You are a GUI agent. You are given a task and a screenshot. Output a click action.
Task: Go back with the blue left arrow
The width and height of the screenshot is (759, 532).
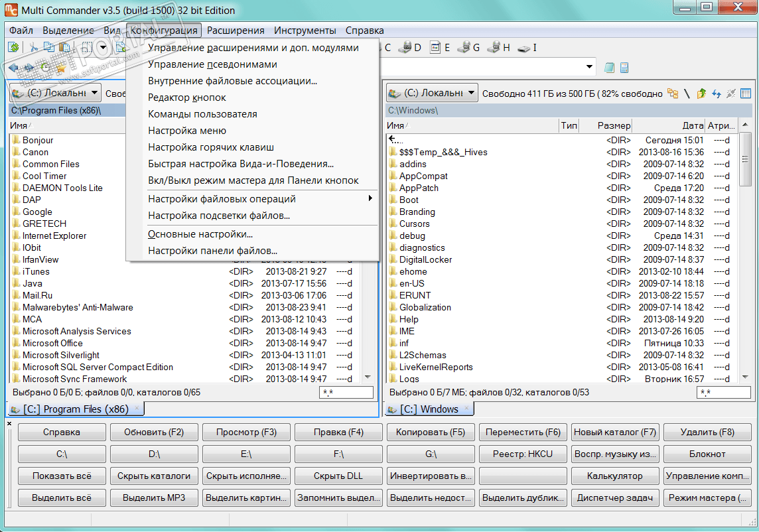(13, 68)
